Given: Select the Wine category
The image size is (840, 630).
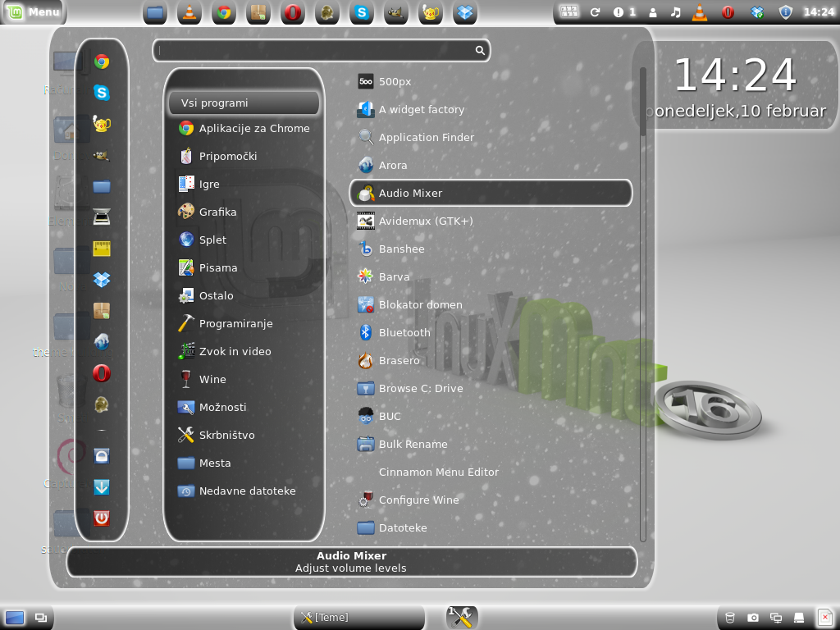Looking at the screenshot, I should [x=244, y=379].
